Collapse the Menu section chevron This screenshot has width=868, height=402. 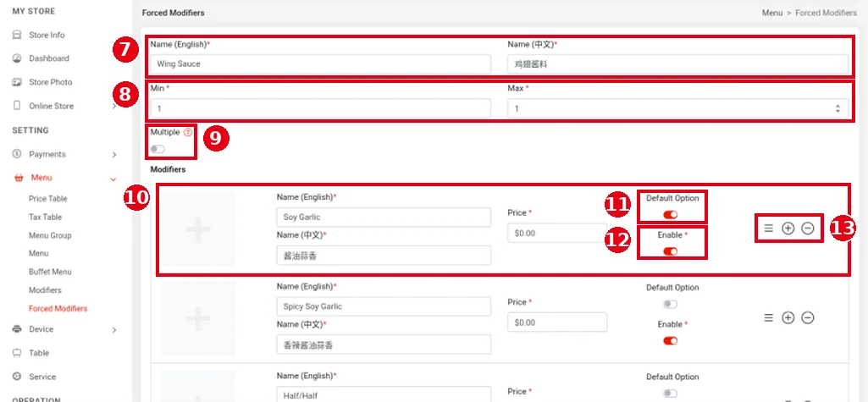coord(113,179)
